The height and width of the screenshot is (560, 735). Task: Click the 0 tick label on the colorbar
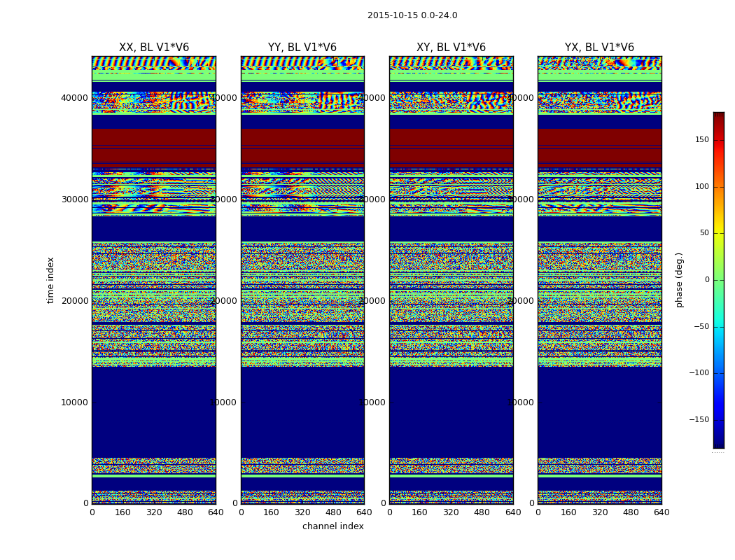(x=707, y=280)
